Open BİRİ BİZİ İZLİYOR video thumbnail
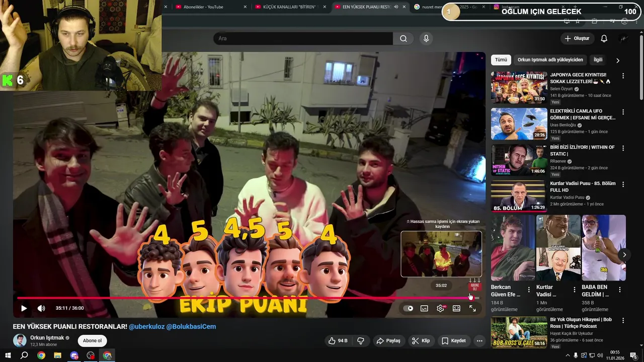Viewport: 644px width, 362px height. (x=519, y=160)
